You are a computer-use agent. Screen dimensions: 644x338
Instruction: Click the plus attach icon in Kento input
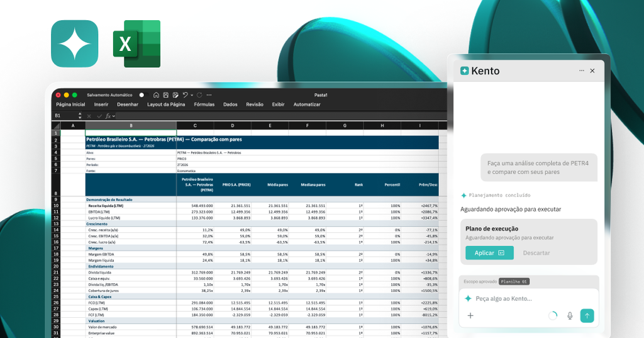(470, 315)
